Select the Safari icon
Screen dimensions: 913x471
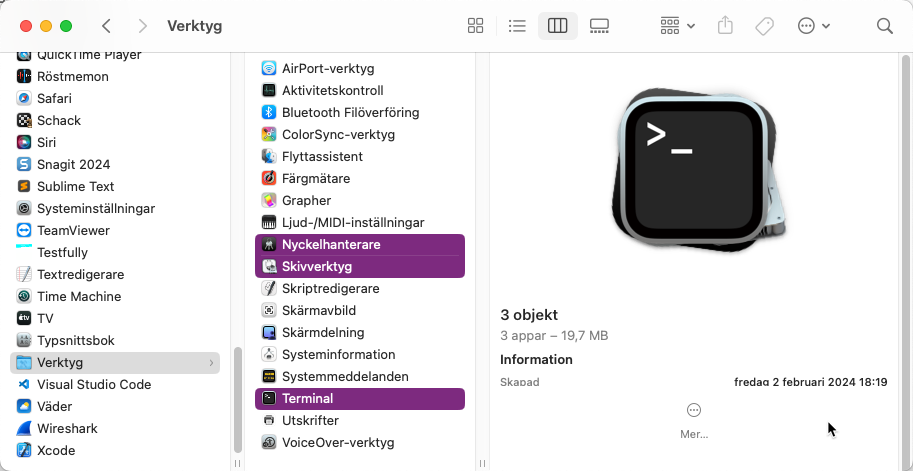pos(23,98)
